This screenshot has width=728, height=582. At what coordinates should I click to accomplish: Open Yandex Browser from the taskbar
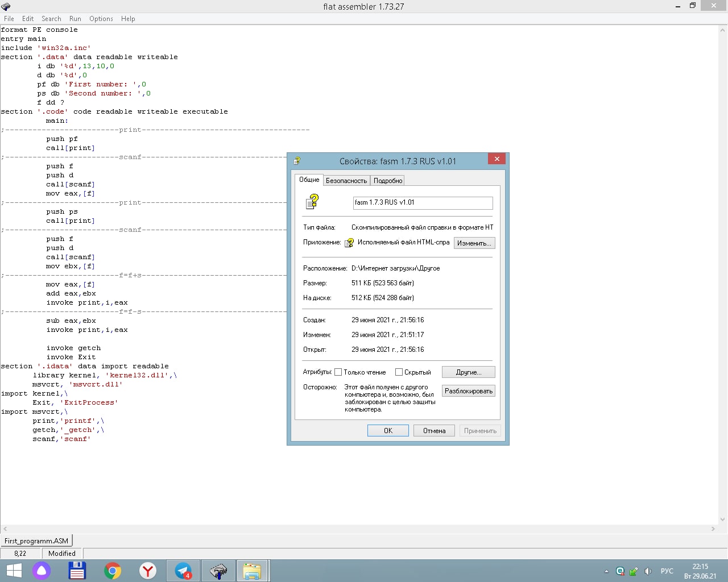click(x=148, y=571)
